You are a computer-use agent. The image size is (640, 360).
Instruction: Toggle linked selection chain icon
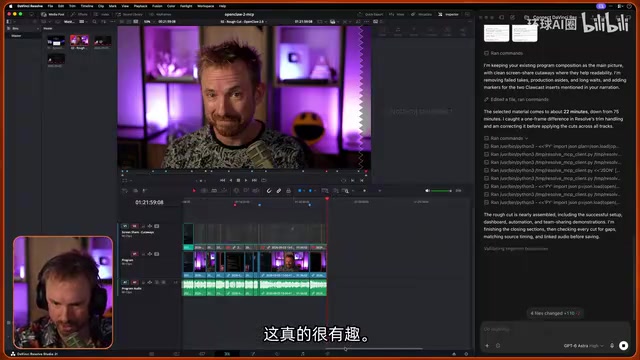point(279,191)
